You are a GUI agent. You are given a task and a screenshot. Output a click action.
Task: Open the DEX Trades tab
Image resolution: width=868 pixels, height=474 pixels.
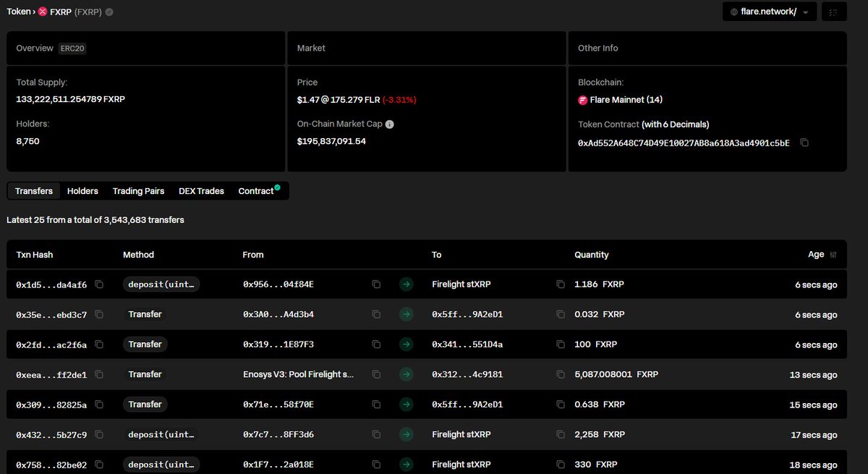201,191
